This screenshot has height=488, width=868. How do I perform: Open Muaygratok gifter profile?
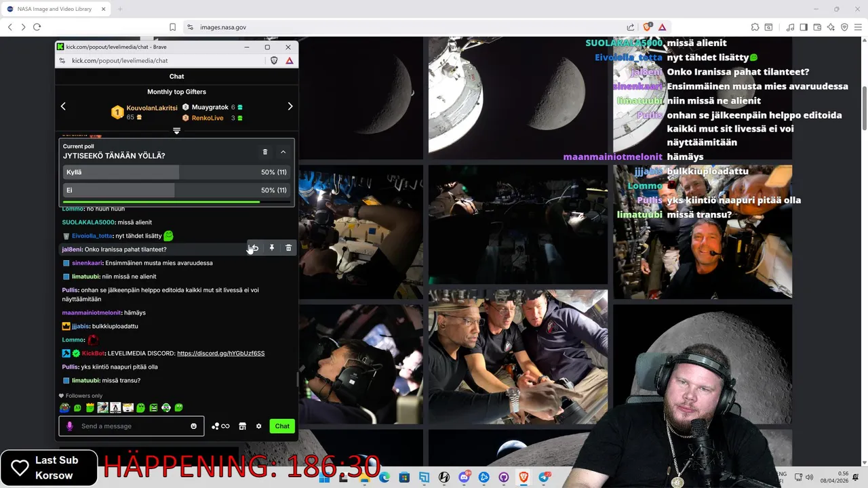coord(210,107)
